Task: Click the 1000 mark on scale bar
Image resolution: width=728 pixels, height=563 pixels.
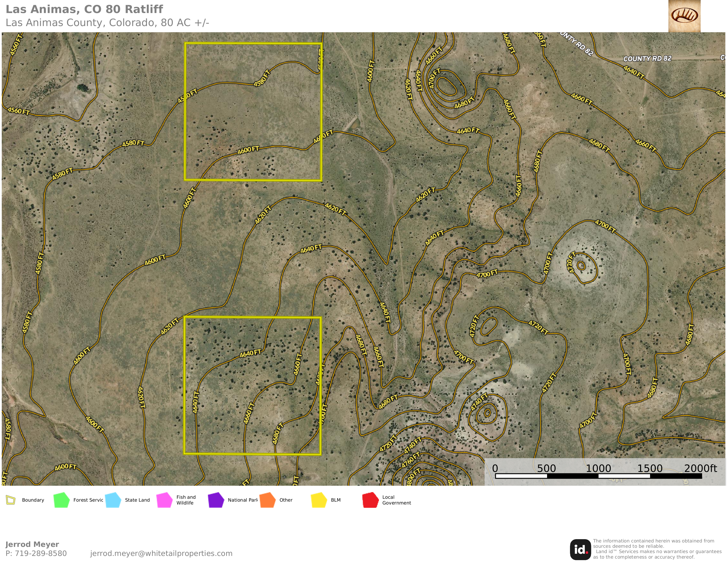Action: pos(598,468)
